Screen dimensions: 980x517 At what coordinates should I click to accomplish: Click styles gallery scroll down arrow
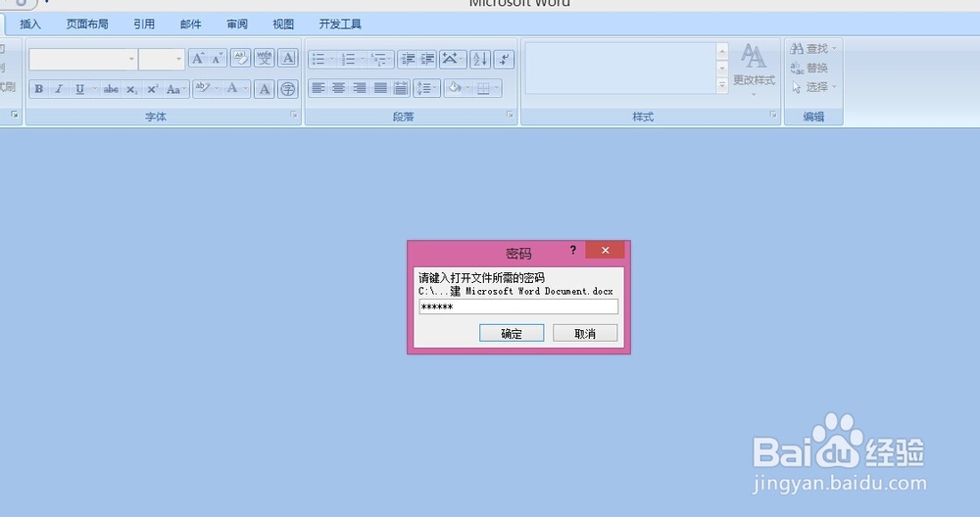point(722,69)
